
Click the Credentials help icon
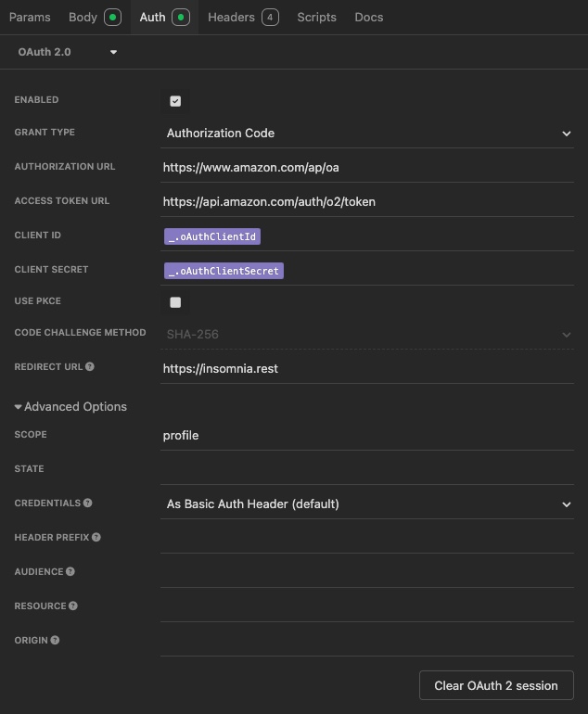pyautogui.click(x=88, y=504)
